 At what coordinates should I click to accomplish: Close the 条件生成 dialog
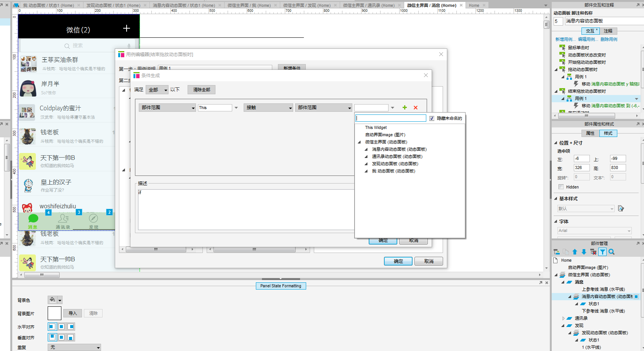(x=426, y=75)
